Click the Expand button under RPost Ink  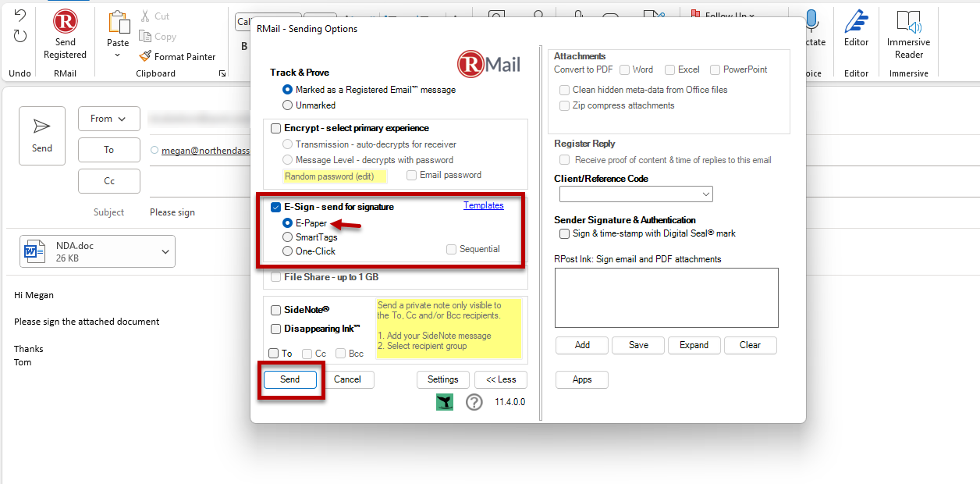694,345
